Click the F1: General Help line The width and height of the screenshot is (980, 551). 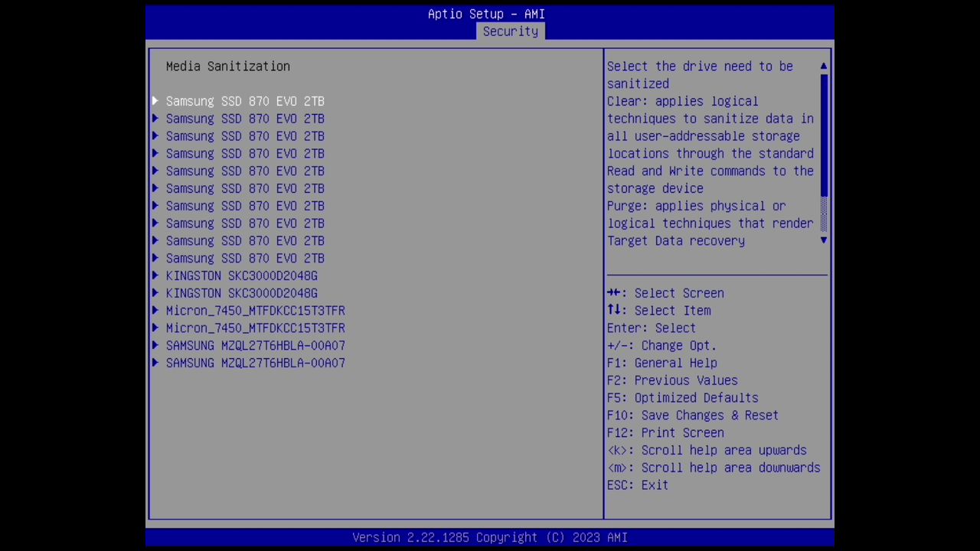[662, 363]
